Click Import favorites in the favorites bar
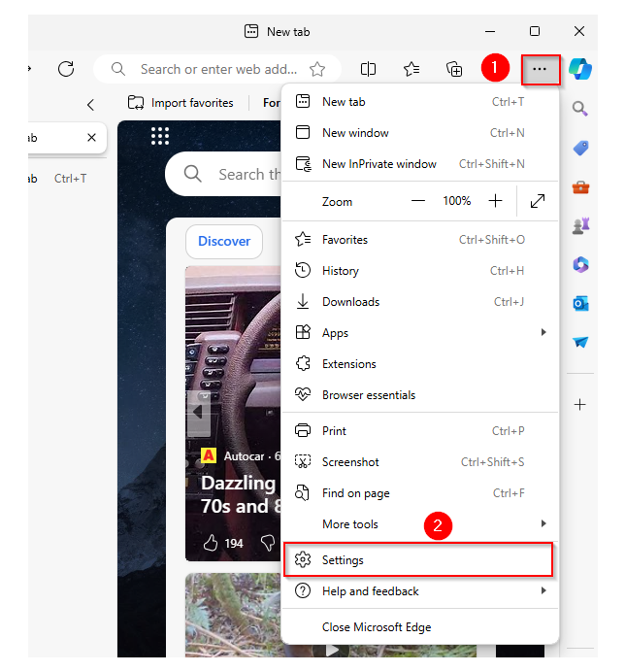625x672 pixels. point(181,103)
